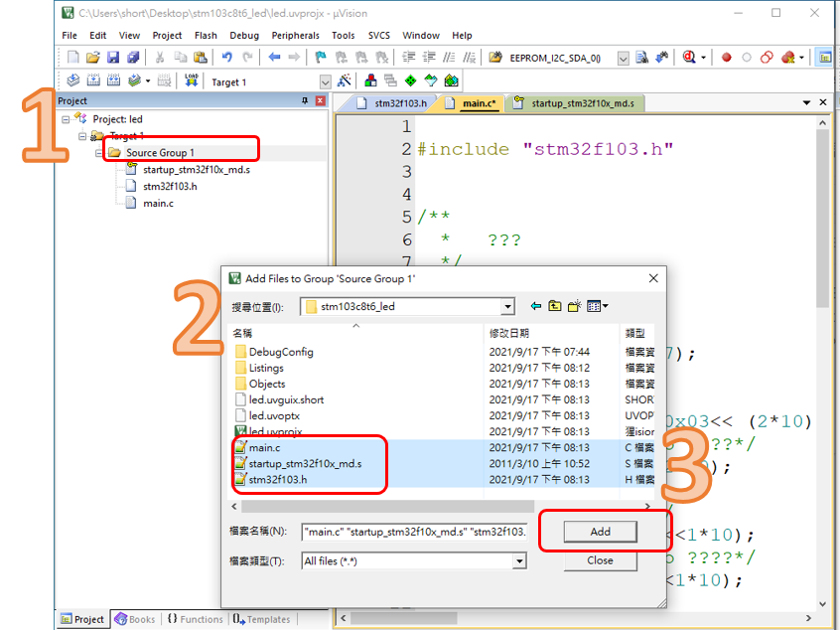The height and width of the screenshot is (630, 840).
Task: Switch to the Books panel tab
Action: 136,619
